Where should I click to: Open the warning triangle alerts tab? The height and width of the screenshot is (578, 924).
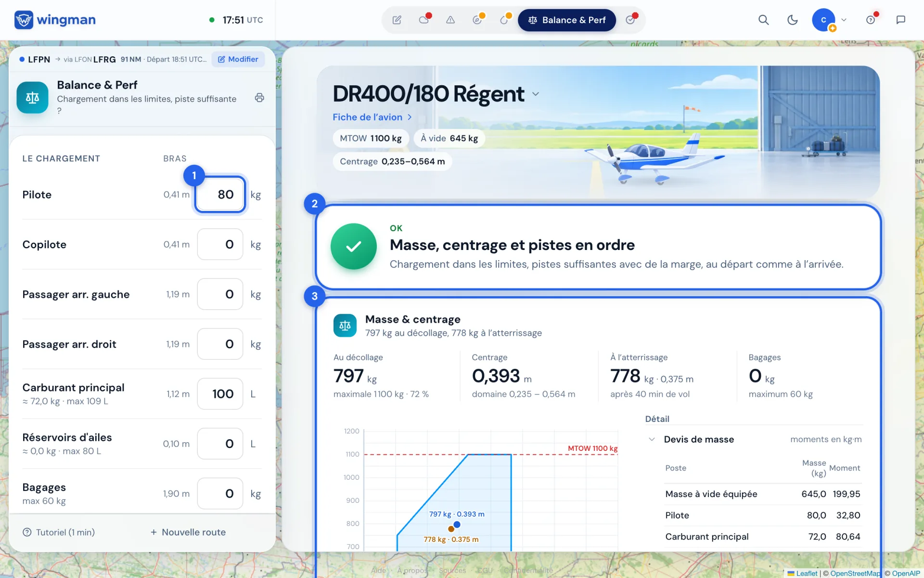tap(450, 20)
